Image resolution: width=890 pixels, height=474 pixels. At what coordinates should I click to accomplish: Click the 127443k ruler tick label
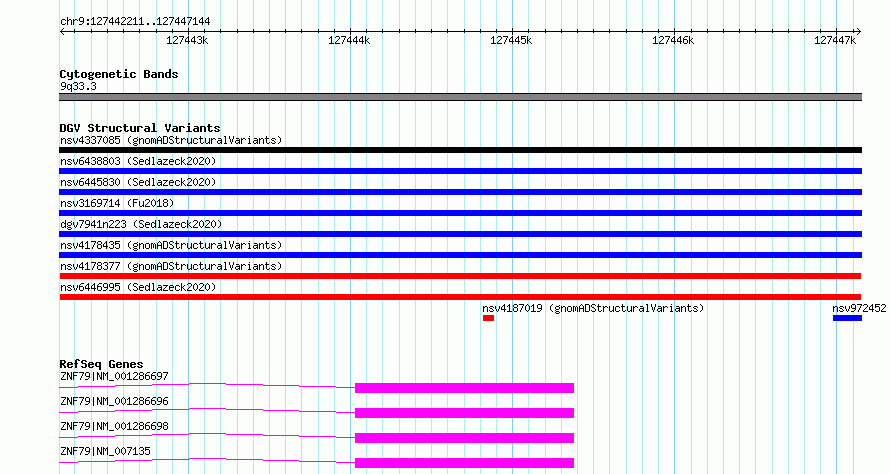187,40
